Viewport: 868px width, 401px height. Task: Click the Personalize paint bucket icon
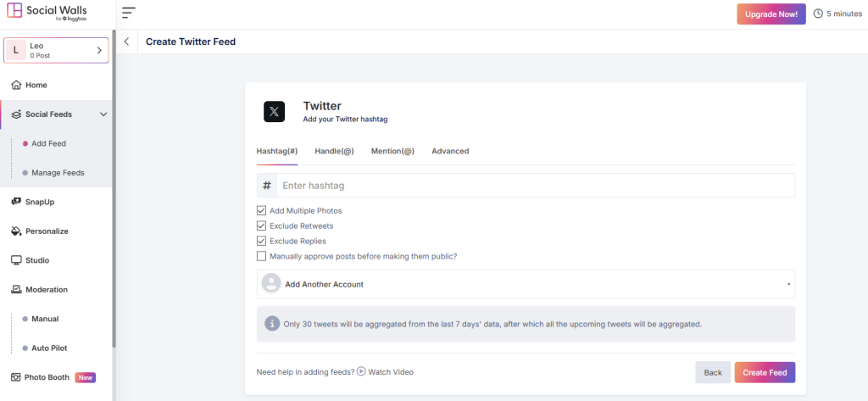click(16, 231)
